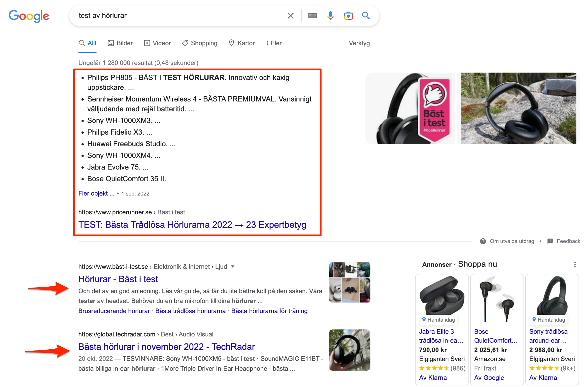Expand the Fler menu

(x=274, y=43)
